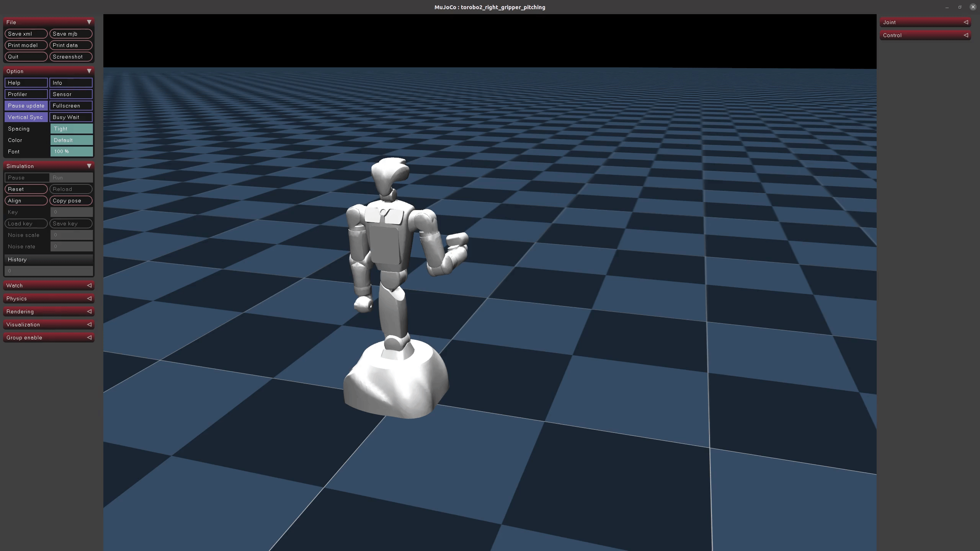Change the Spacing value Tight
Image resolution: width=980 pixels, height=551 pixels.
pyautogui.click(x=72, y=129)
